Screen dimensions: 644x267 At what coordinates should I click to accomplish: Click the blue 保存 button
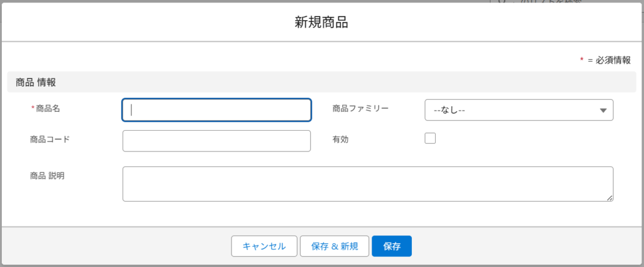pos(392,246)
